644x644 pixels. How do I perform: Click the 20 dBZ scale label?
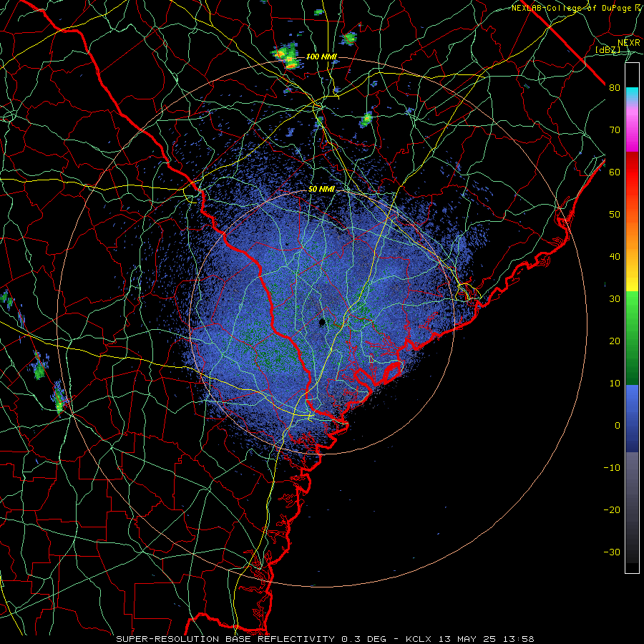[x=615, y=341]
